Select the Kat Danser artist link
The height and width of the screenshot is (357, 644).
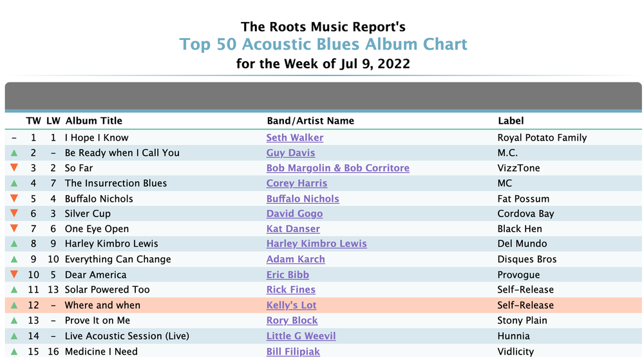[293, 229]
